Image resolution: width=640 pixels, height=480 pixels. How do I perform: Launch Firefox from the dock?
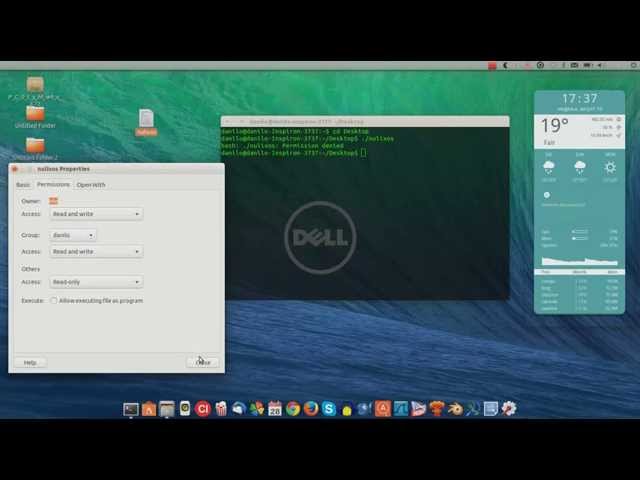coord(311,409)
